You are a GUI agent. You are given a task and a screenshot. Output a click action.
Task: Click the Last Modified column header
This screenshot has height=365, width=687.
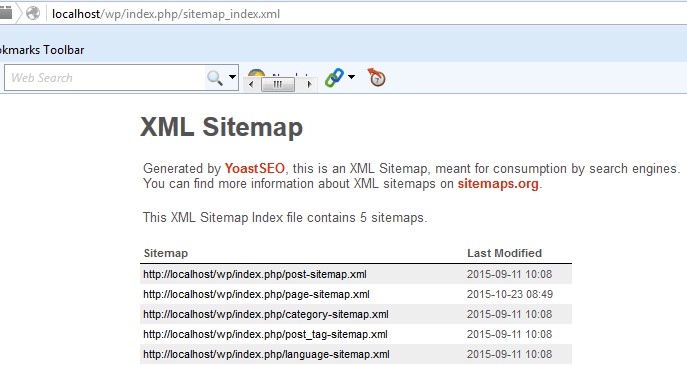(x=504, y=253)
